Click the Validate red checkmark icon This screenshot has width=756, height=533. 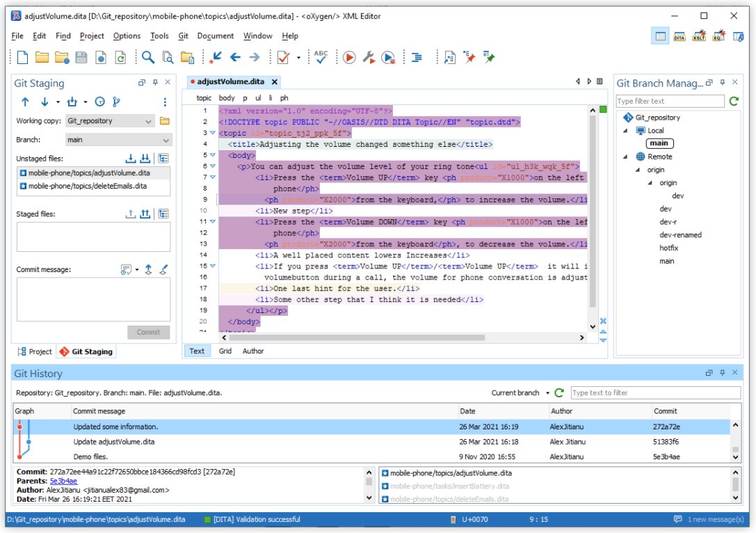click(284, 57)
